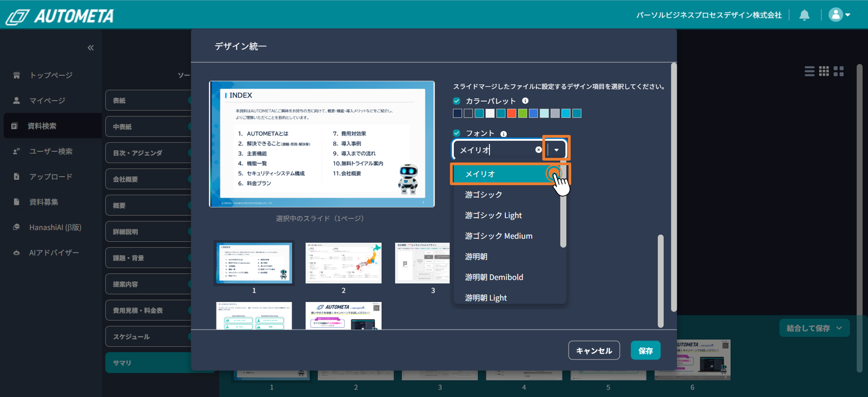Pick the green palette swatch
Image resolution: width=868 pixels, height=397 pixels.
tap(522, 113)
